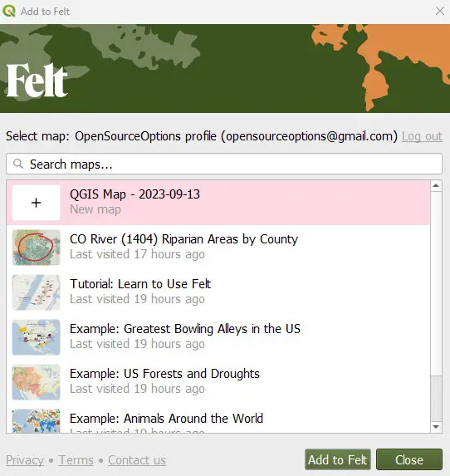Click the Log out link

pyautogui.click(x=422, y=136)
